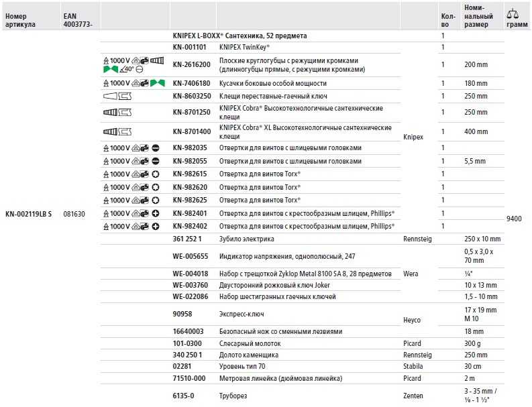Screen dimensions: 532x407
Task: Click the 'Номинальный размер' column header
Action: [478, 16]
